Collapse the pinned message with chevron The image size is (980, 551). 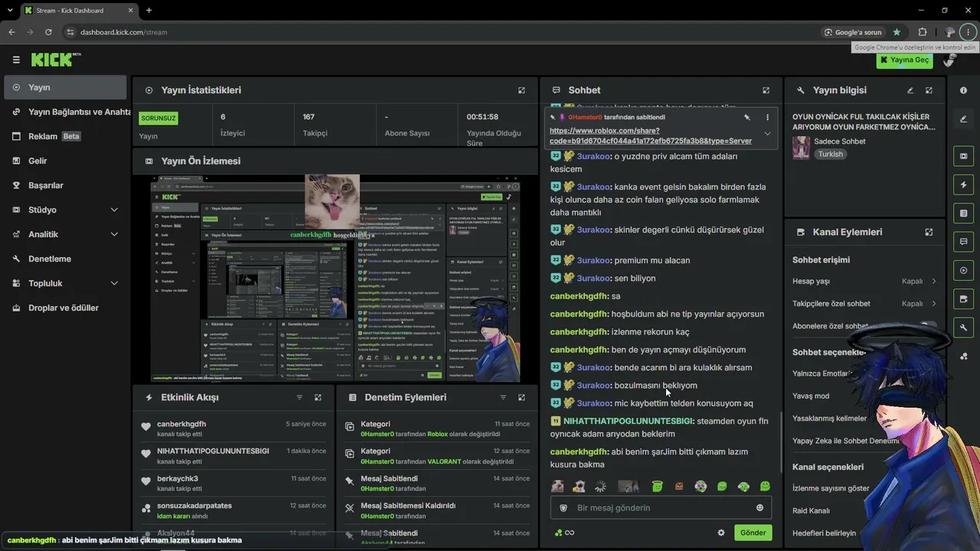[x=767, y=134]
